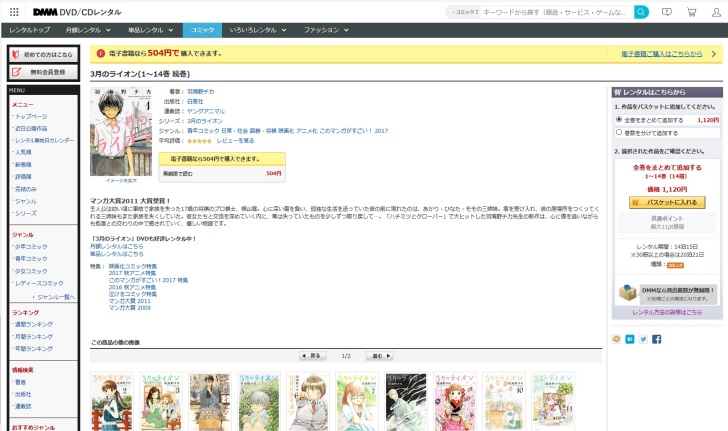
Task: Expand the 単品レンタル dropdown menu
Action: 150,30
